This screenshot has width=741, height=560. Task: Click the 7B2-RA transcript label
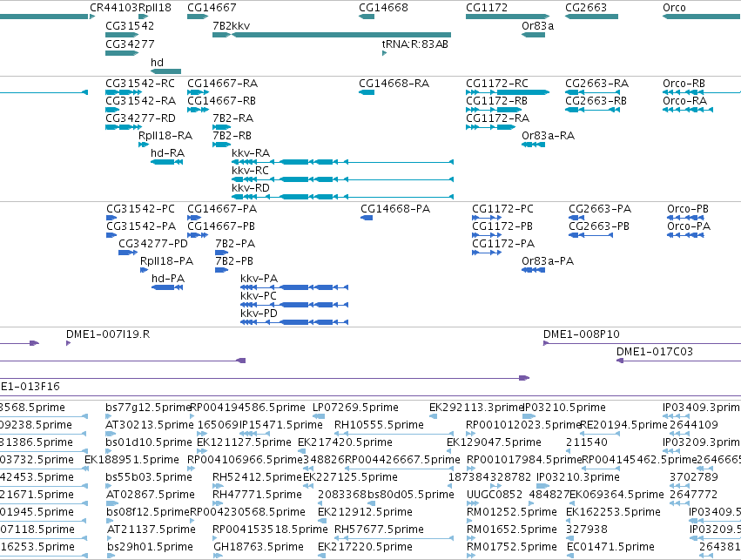pyautogui.click(x=233, y=118)
